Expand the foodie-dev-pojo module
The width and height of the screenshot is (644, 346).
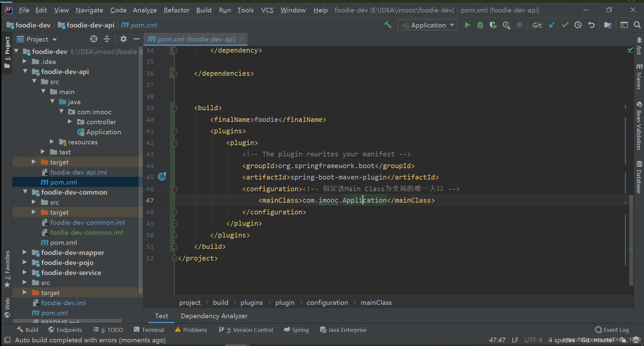pos(24,262)
